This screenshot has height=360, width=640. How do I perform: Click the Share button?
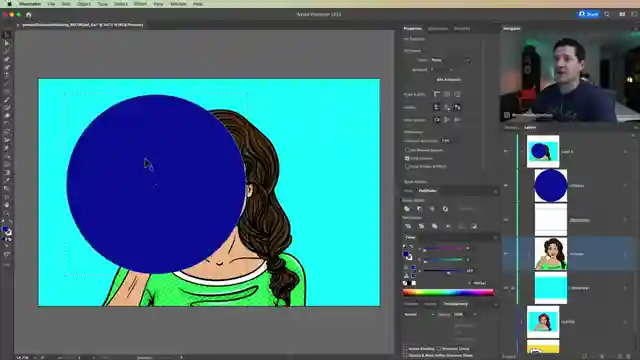588,14
